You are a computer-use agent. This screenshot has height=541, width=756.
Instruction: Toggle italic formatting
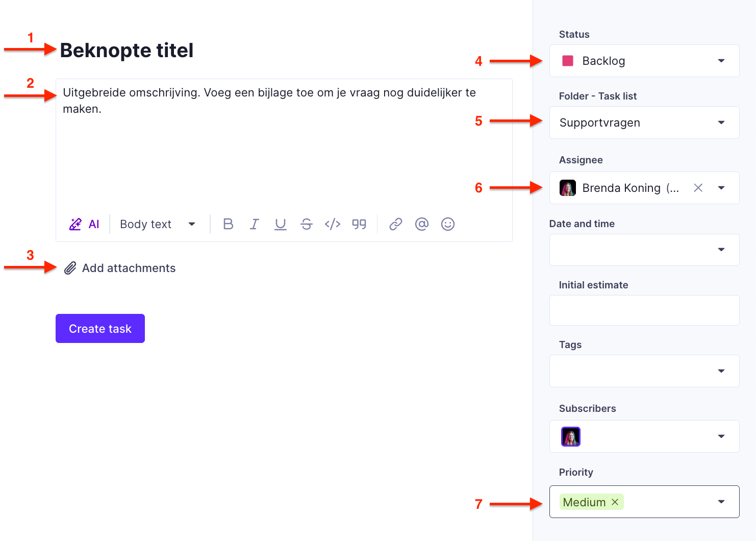254,224
